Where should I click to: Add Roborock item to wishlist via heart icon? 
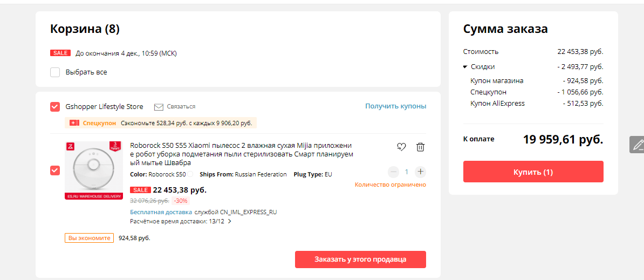coord(401,147)
